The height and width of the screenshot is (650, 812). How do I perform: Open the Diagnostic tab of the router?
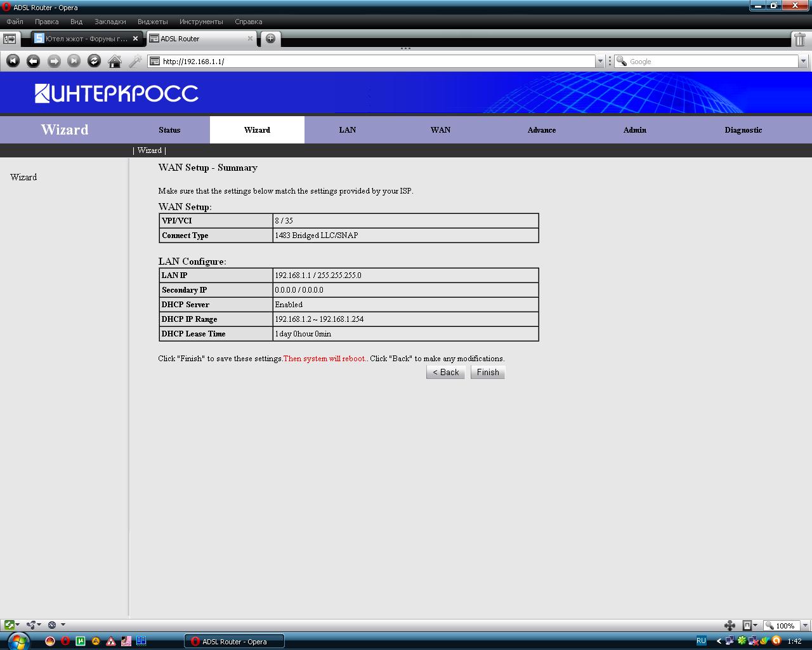point(743,129)
